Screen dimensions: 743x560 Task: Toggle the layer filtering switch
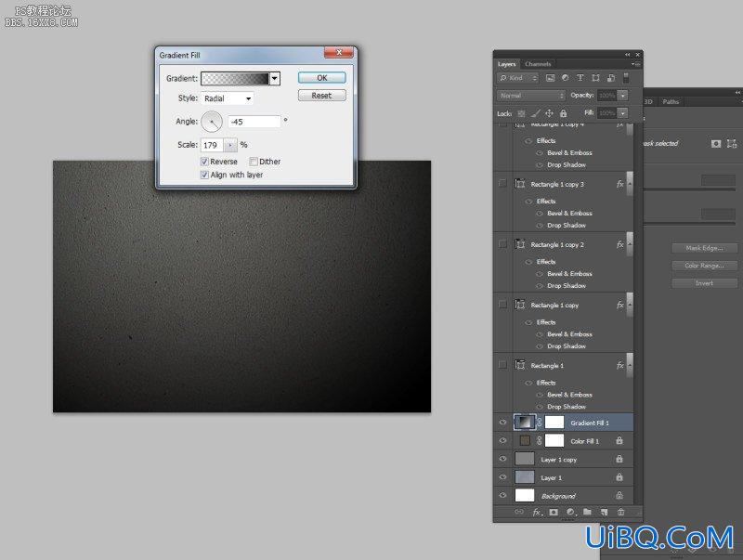626,78
